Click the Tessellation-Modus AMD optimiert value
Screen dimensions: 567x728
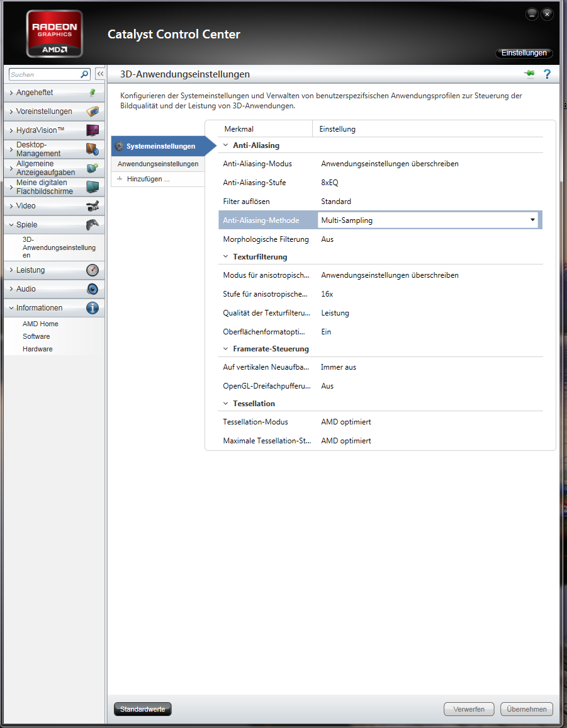coord(345,421)
